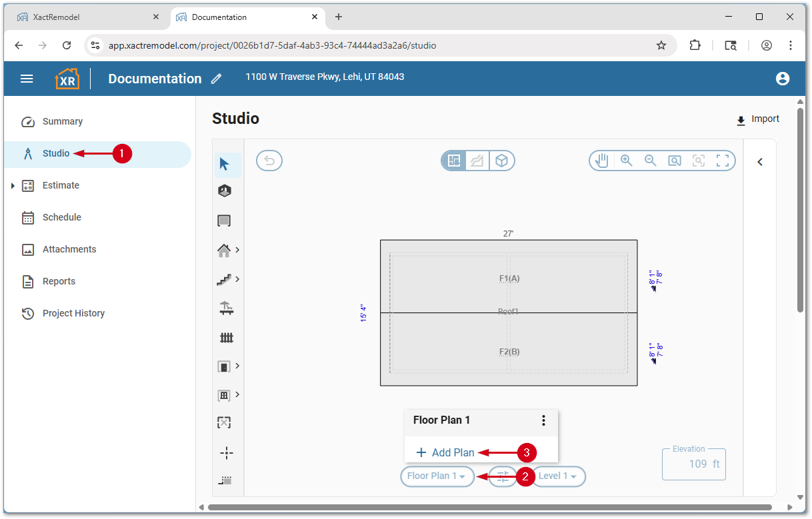This screenshot has height=519, width=812.
Task: Select the arrow pointer tool
Action: (x=225, y=164)
